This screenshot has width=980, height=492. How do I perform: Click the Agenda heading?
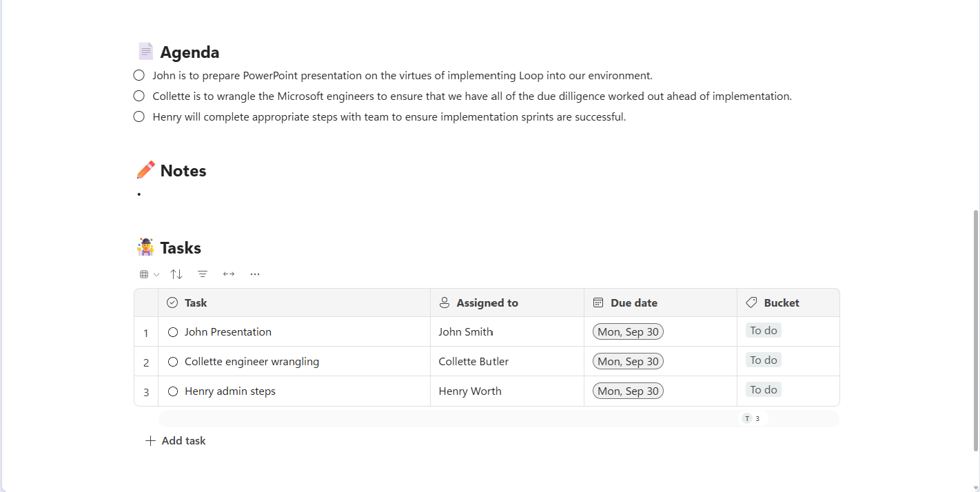coord(190,52)
